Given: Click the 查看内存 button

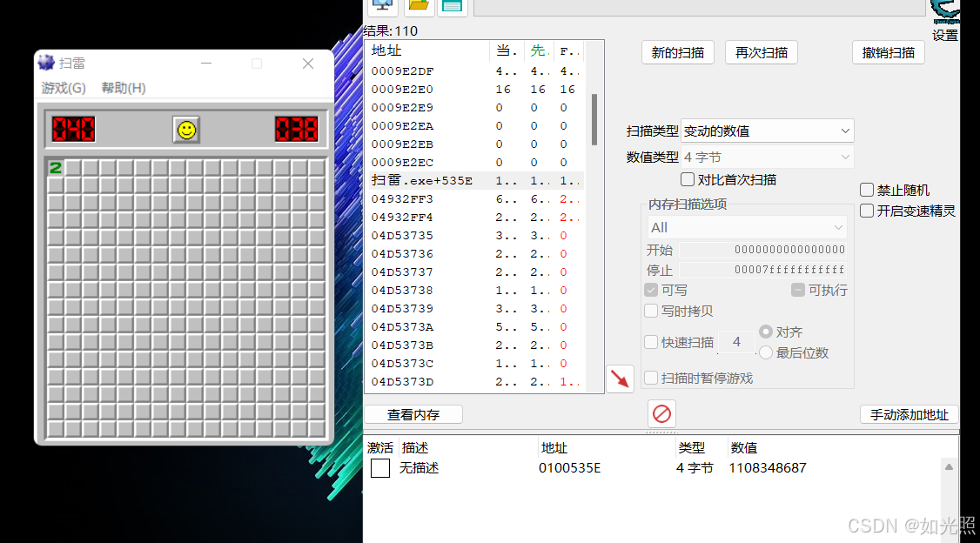Looking at the screenshot, I should pos(413,414).
